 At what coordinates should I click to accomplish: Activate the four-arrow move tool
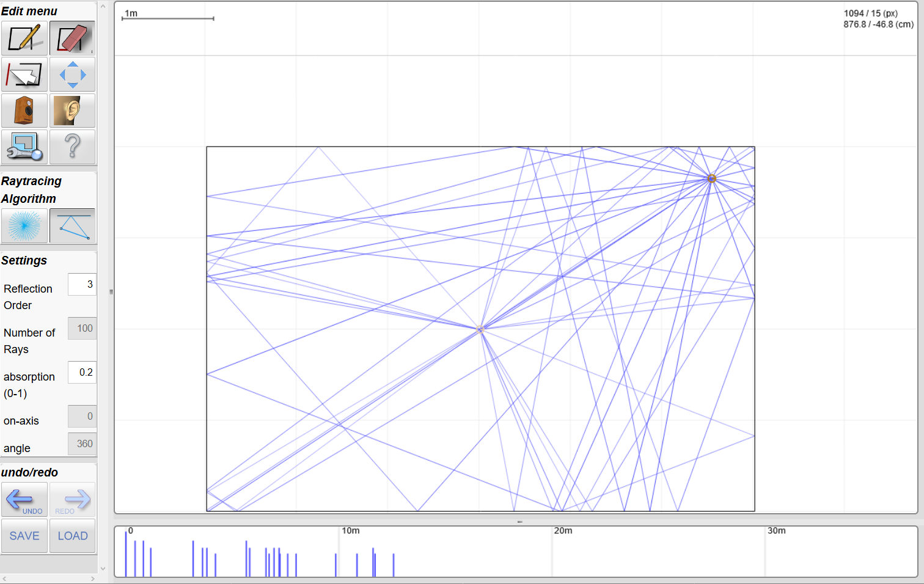coord(72,75)
